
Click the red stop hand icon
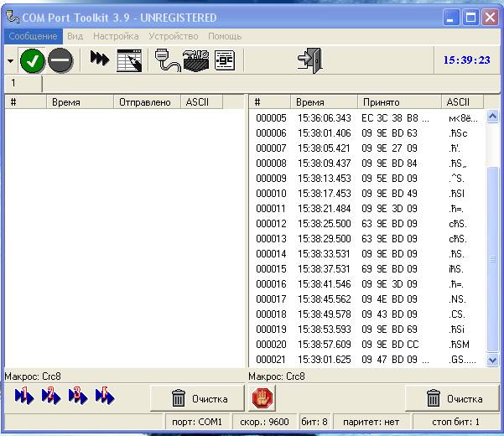[x=262, y=398]
